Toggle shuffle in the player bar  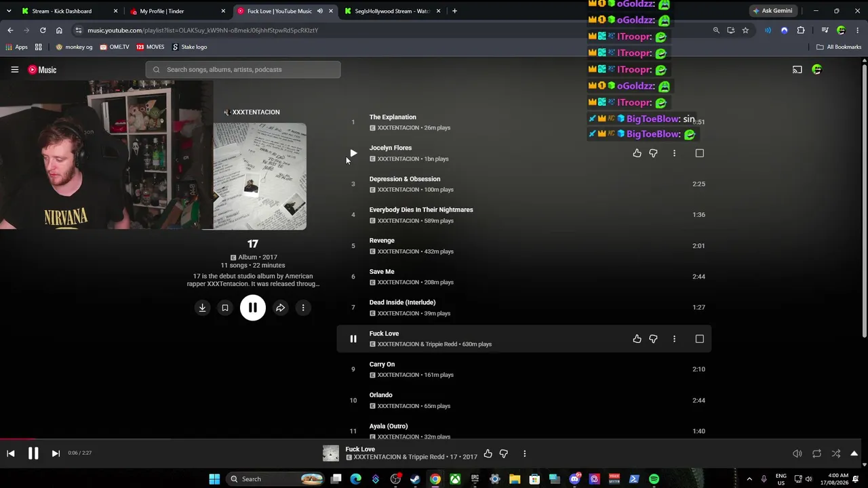click(x=836, y=453)
